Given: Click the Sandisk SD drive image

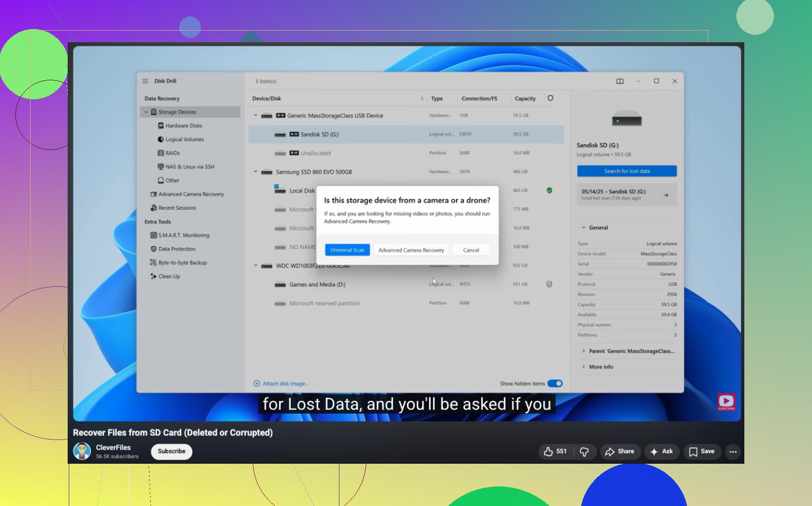Looking at the screenshot, I should tap(627, 119).
